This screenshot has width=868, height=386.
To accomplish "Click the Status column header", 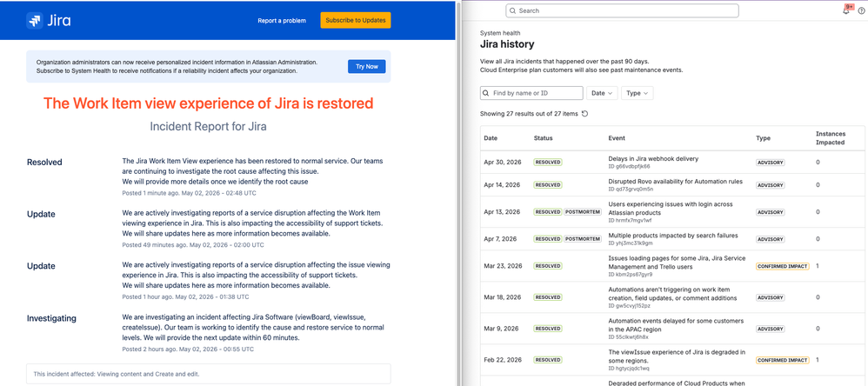I will 543,138.
